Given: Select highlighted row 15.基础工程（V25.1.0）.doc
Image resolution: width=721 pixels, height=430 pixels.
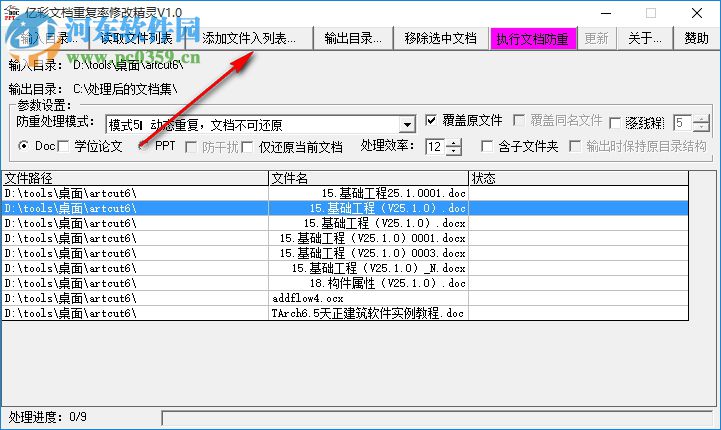Looking at the screenshot, I should (345, 208).
